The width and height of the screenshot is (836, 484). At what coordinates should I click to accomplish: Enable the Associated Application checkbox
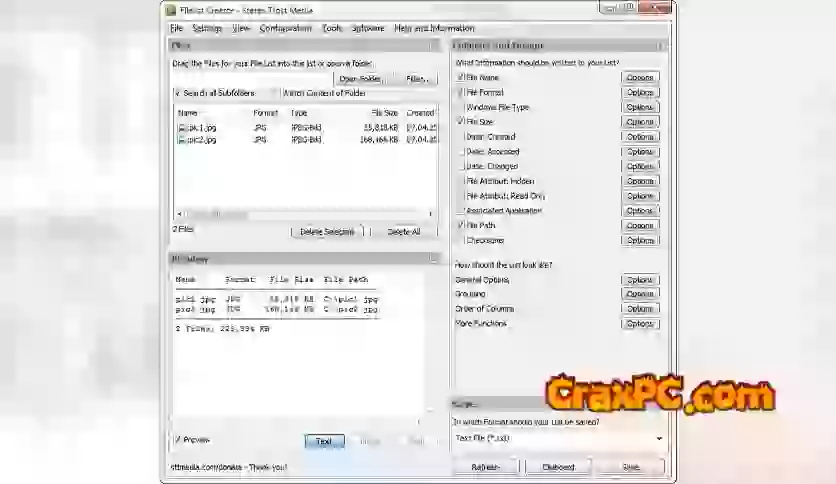coord(461,211)
